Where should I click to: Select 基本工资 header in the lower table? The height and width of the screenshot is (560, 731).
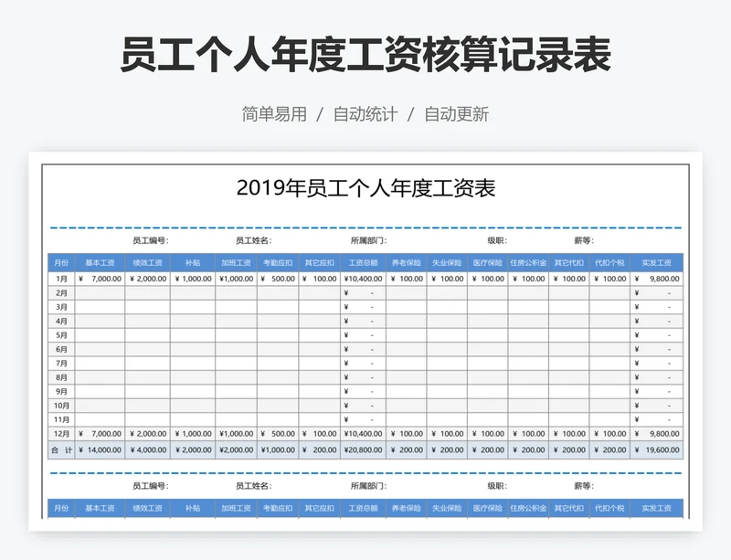coord(100,508)
